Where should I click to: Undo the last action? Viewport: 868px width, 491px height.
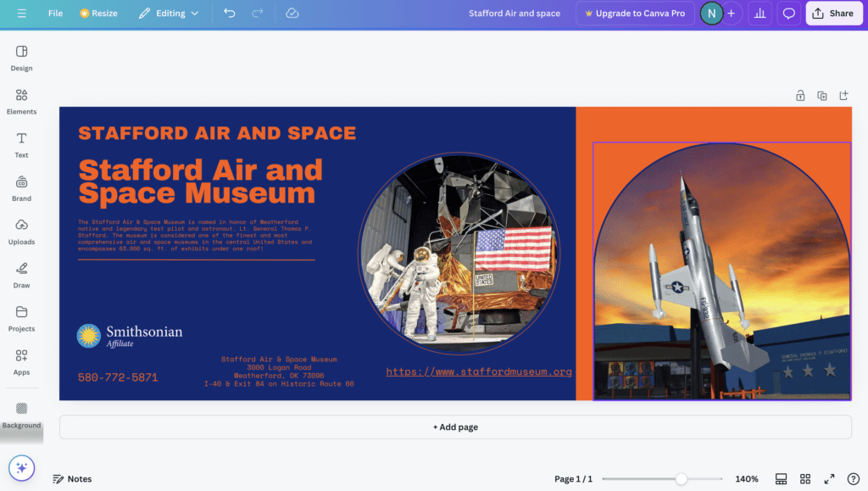click(229, 14)
